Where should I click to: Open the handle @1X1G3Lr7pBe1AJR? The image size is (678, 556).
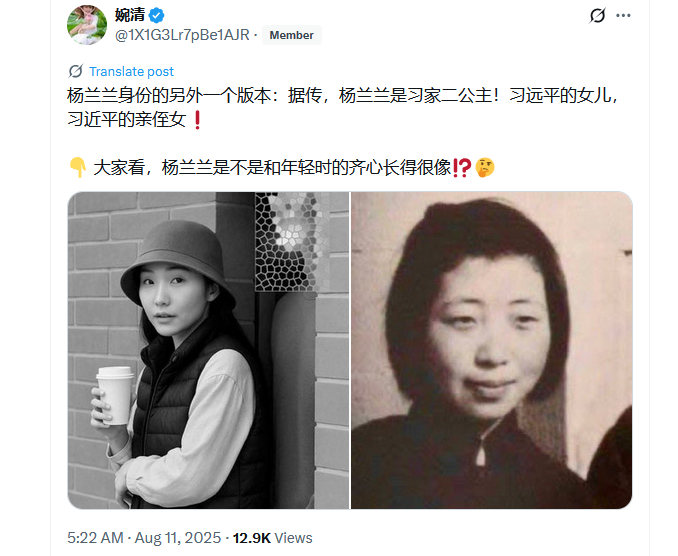click(x=182, y=35)
